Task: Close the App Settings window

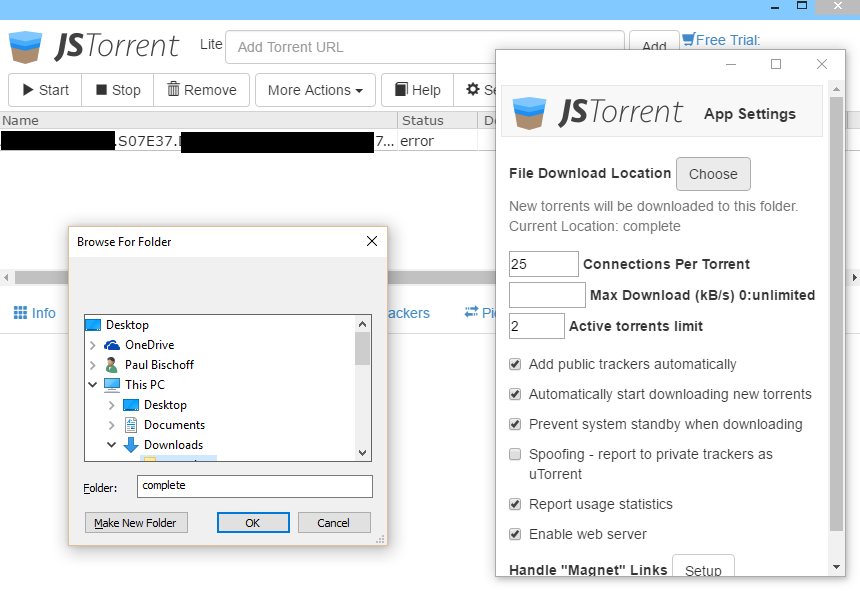Action: (x=822, y=64)
